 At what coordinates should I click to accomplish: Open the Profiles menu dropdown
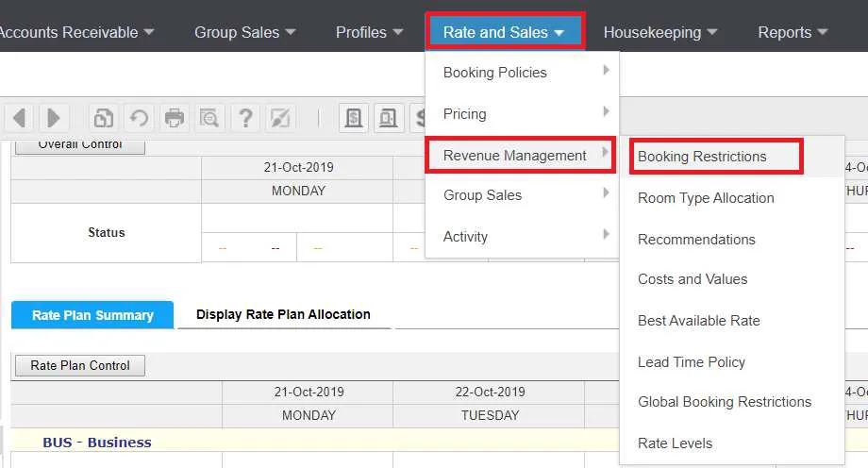click(369, 32)
